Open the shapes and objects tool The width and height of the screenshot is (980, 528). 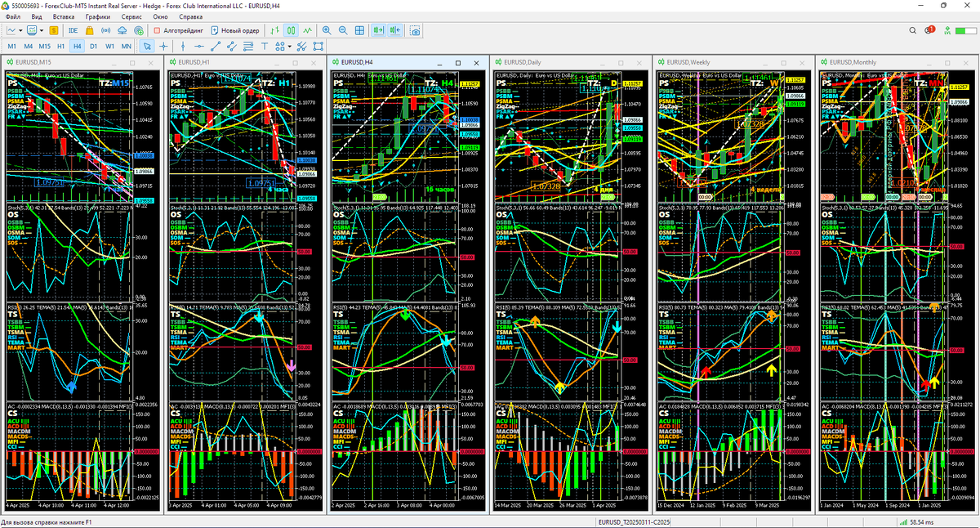279,47
